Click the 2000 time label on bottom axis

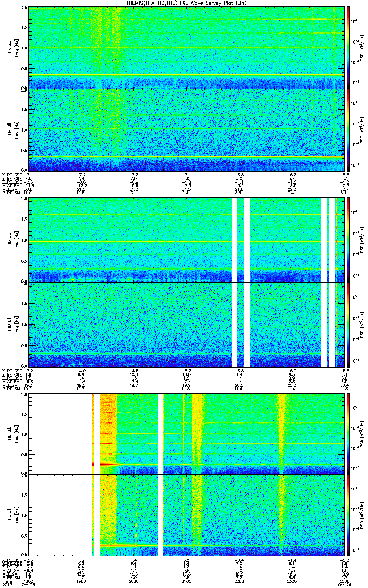point(134,581)
